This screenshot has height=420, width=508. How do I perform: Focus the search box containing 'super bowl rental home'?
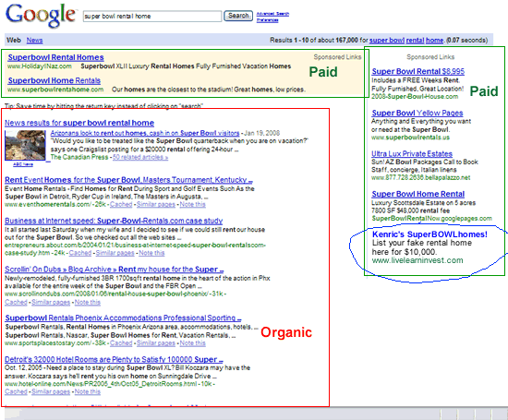pyautogui.click(x=152, y=16)
